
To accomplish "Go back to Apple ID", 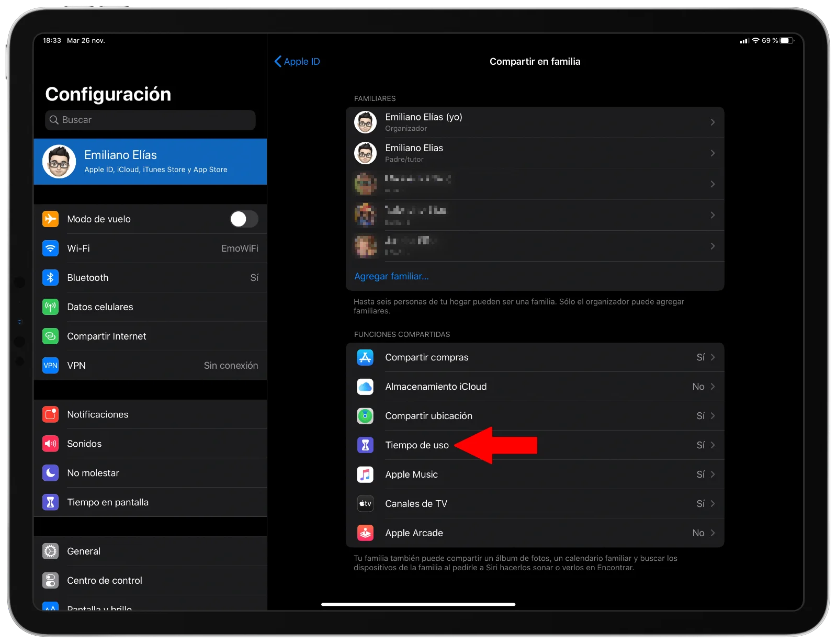I will tap(297, 61).
